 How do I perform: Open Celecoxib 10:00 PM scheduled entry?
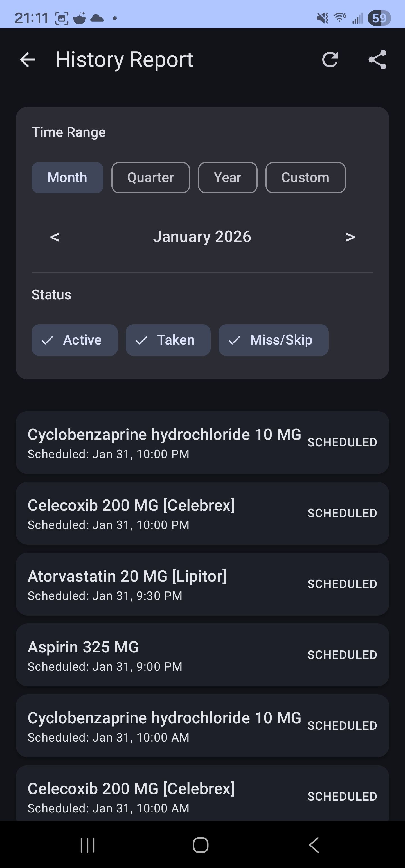202,513
